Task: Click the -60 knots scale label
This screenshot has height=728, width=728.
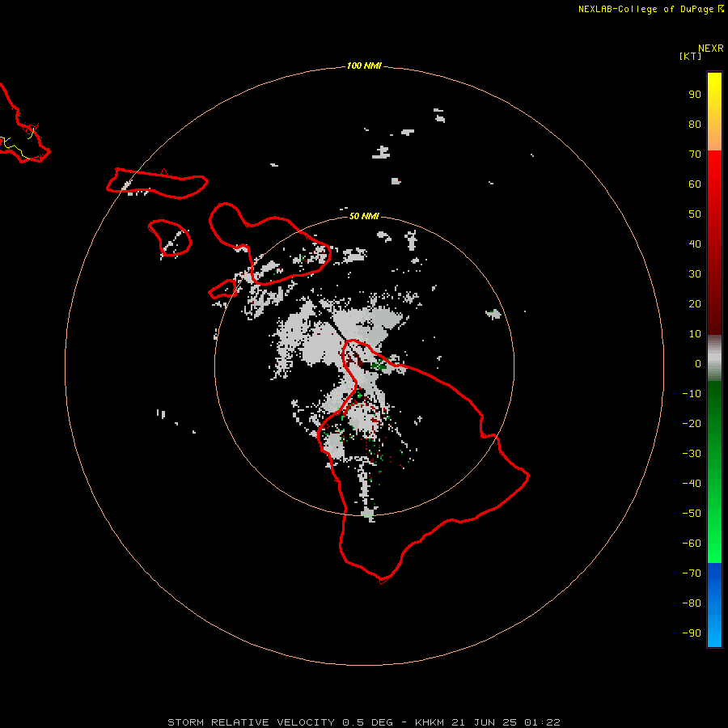Action: (692, 544)
